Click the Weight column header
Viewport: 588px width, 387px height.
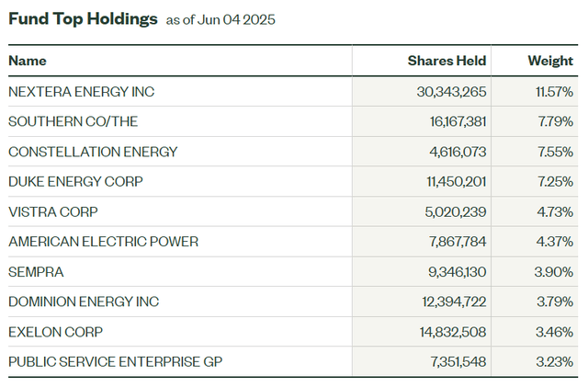549,61
